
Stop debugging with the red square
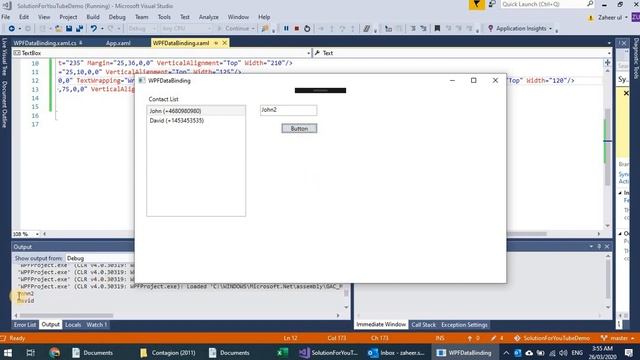tap(297, 29)
